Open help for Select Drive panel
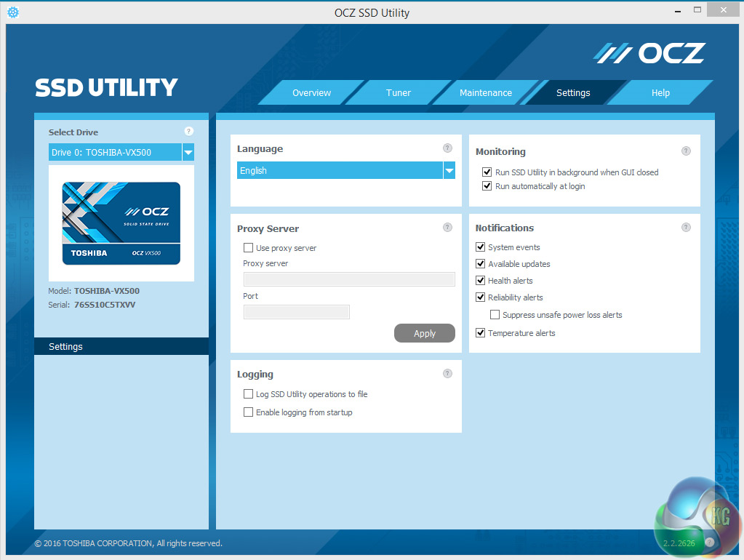 (x=189, y=132)
